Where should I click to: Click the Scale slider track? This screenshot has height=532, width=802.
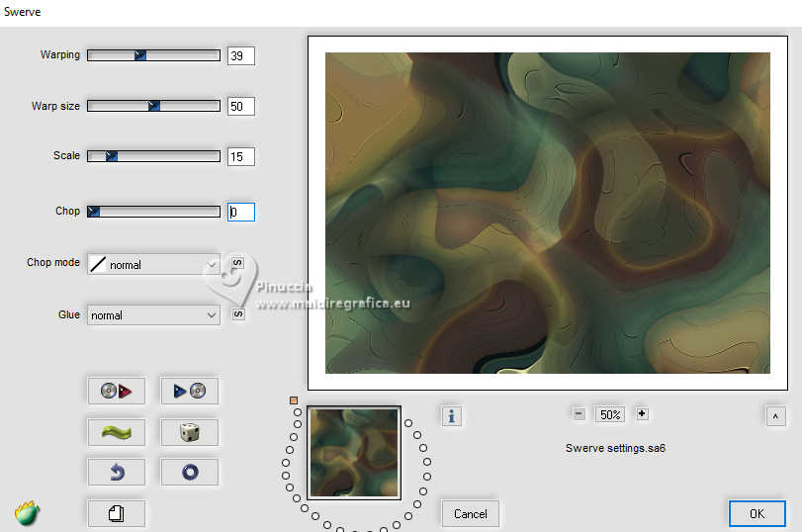[x=153, y=156]
